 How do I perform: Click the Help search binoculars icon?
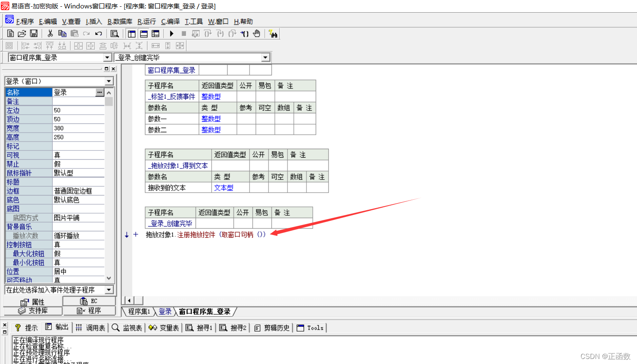point(273,34)
